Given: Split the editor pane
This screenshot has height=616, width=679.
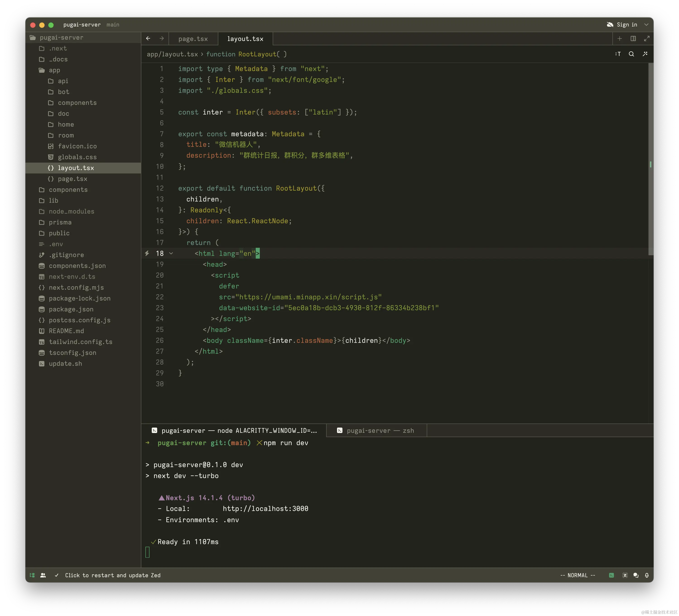Looking at the screenshot, I should pos(633,38).
